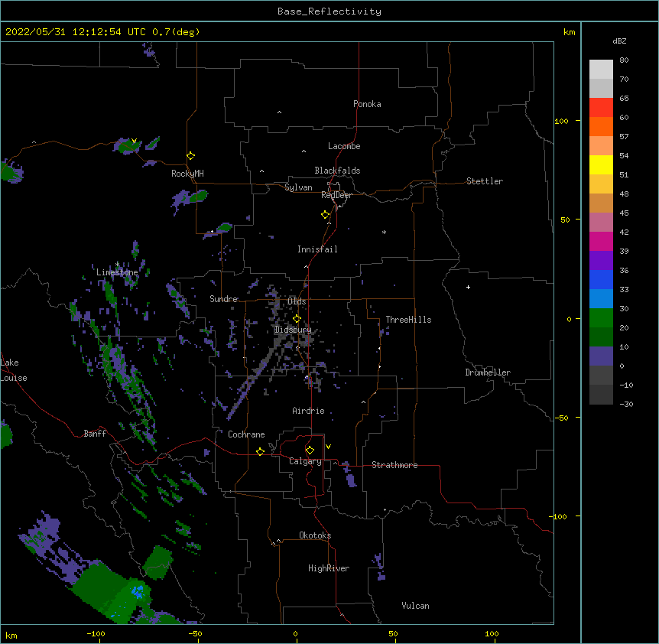
Task: Click the Banff label
Action: 95,434
